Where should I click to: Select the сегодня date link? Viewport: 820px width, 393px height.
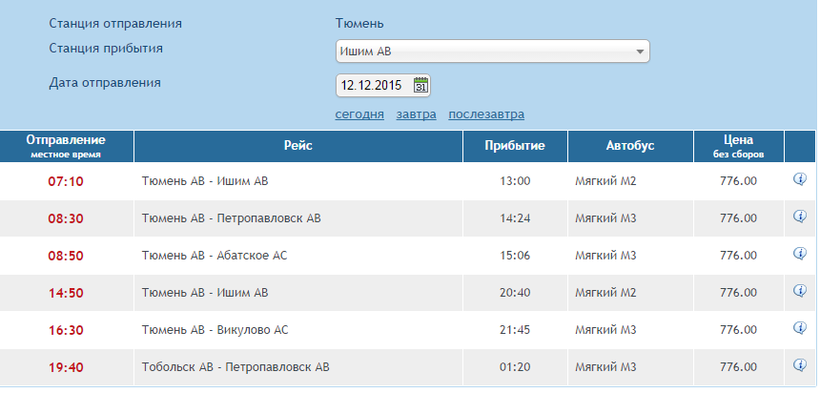[x=359, y=114]
